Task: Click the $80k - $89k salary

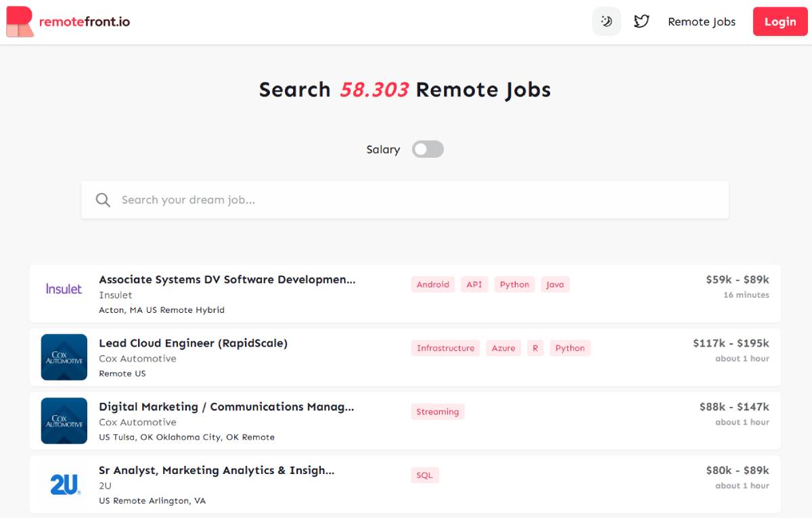Action: click(738, 471)
